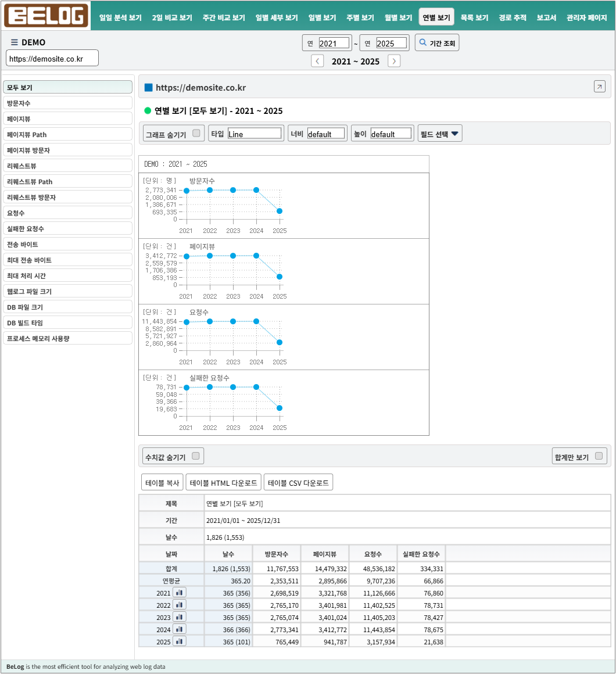
Task: Go to next period with right arrow
Action: 394,61
